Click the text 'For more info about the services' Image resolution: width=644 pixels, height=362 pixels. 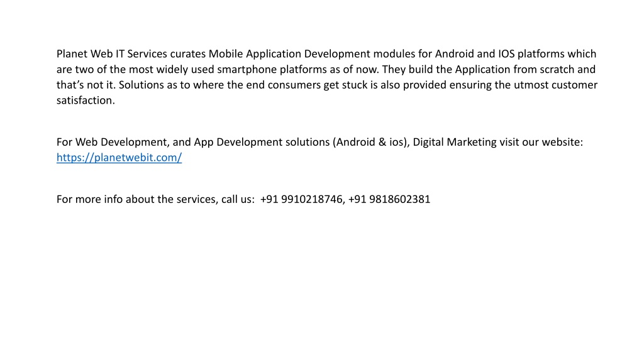[137, 199]
